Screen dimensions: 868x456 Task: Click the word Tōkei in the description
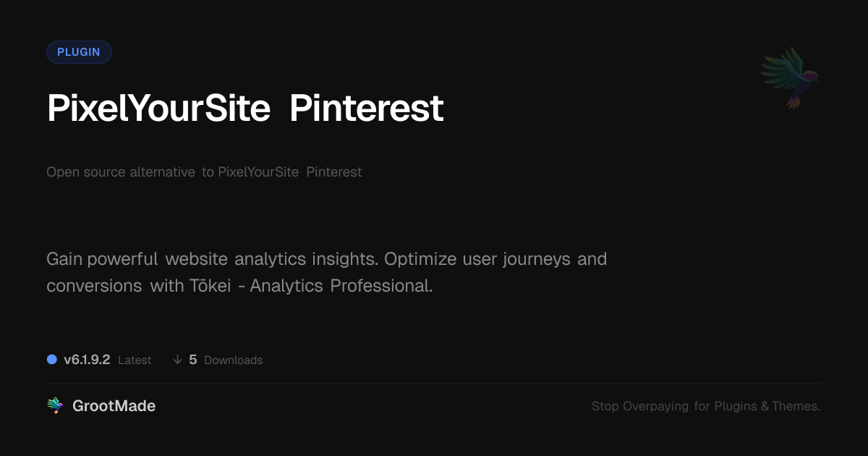coord(211,286)
